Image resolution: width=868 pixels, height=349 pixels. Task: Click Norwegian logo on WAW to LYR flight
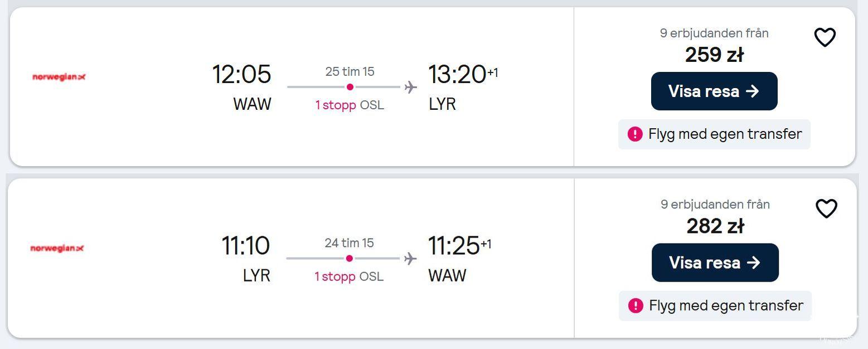(59, 77)
